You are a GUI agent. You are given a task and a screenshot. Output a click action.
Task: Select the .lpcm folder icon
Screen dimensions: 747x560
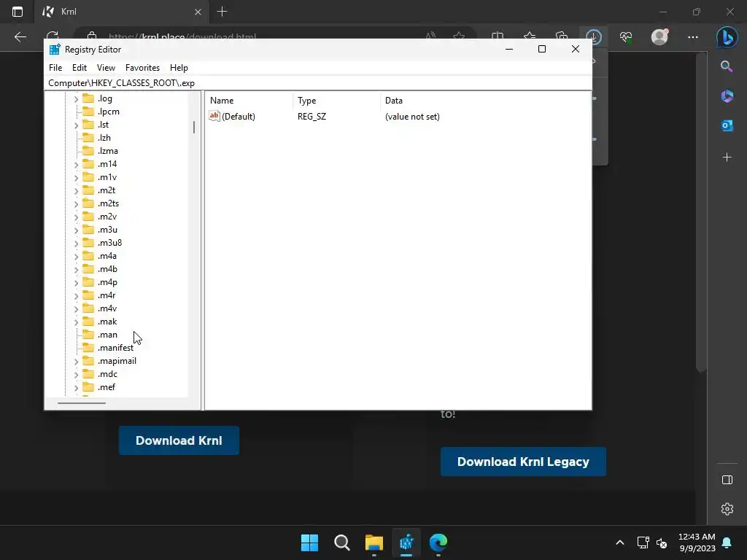pos(88,112)
